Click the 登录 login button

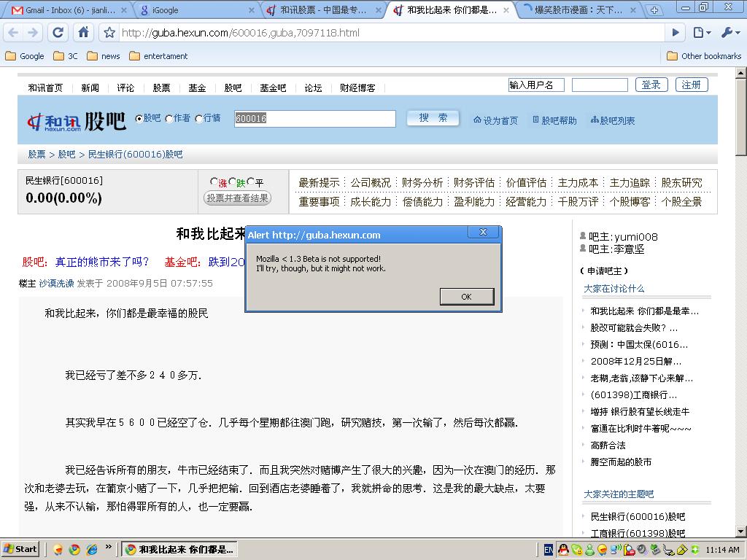(x=651, y=85)
